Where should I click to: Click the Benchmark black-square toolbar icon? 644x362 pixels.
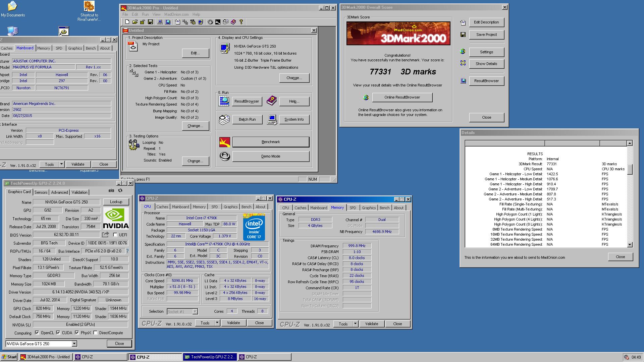coord(218,22)
